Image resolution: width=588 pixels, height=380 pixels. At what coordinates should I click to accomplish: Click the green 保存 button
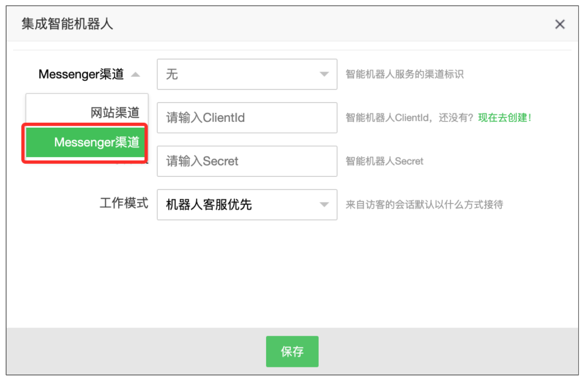pyautogui.click(x=292, y=352)
